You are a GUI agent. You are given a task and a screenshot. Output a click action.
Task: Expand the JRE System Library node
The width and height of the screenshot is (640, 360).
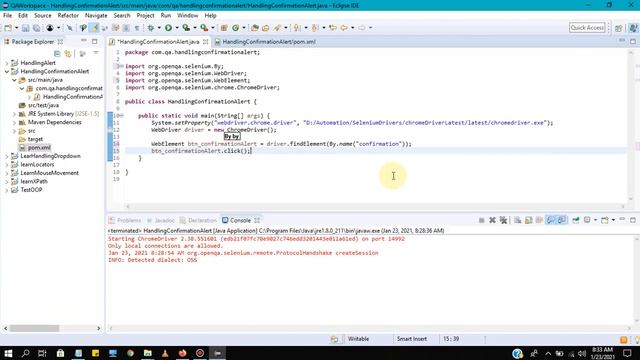pyautogui.click(x=14, y=114)
